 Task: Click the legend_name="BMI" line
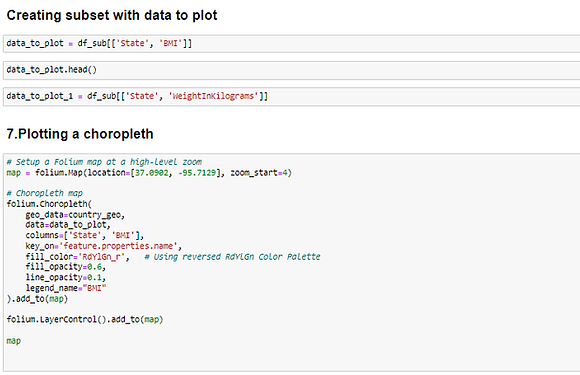pos(66,288)
